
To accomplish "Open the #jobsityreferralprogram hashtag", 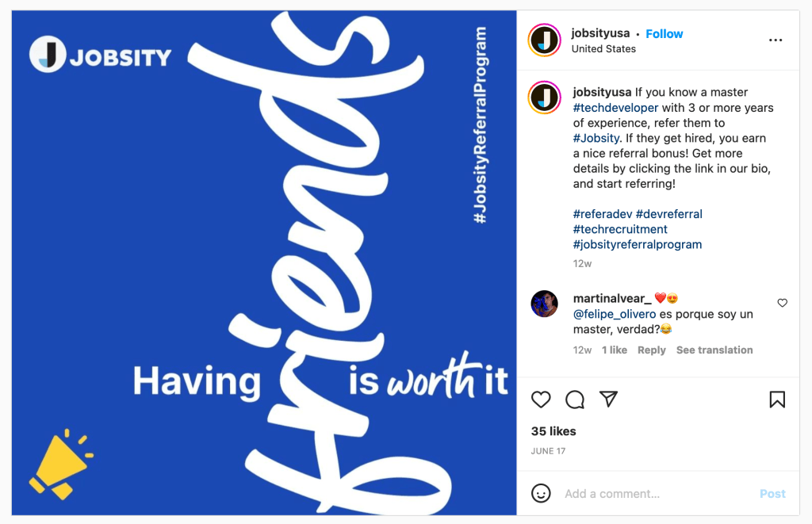I will click(x=637, y=245).
